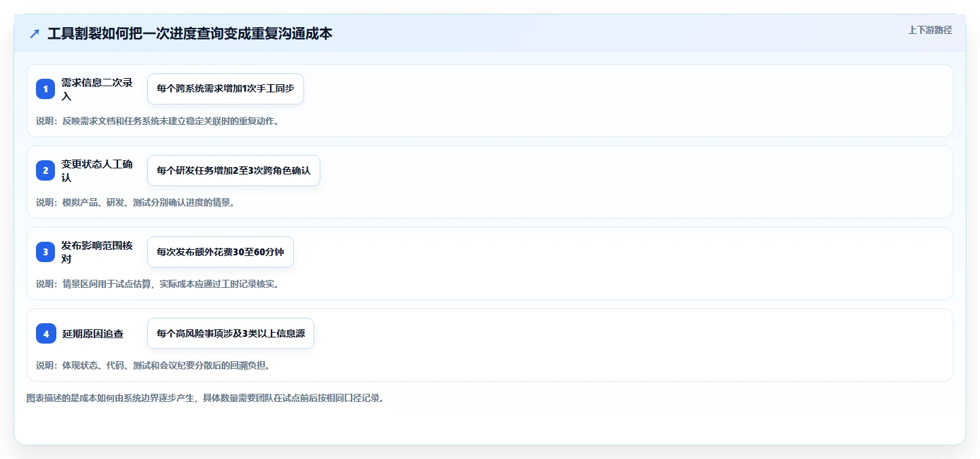Click the 每个跨系统需求增加1次手工同步 pill

tap(225, 89)
